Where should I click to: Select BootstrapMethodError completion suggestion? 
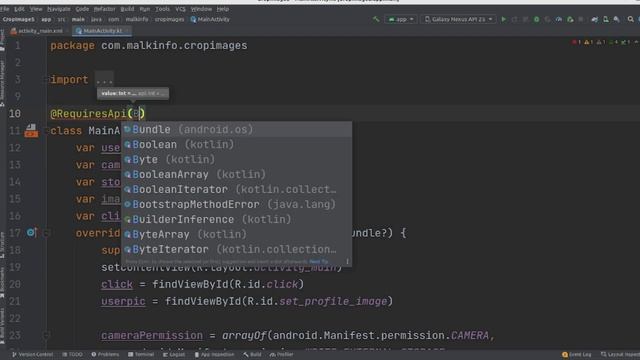237,204
